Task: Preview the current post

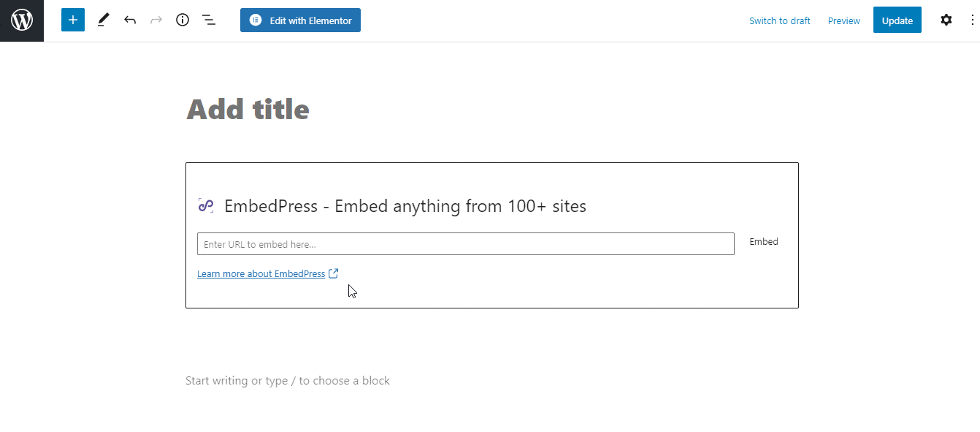Action: coord(843,20)
